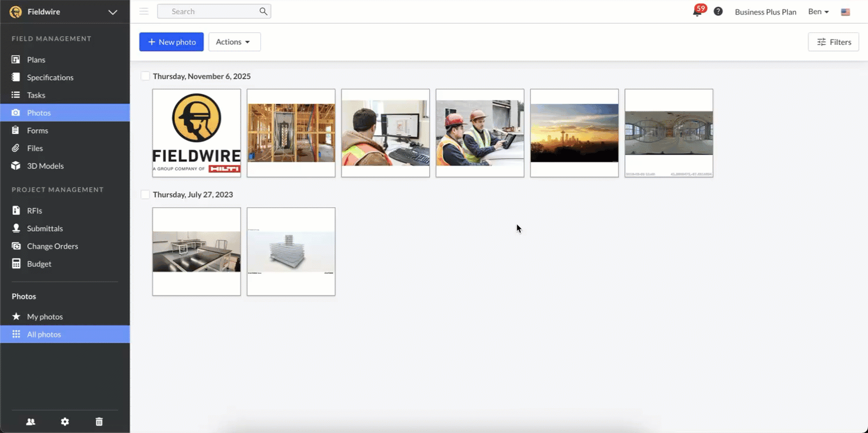Expand the Fieldwire project dropdown
The width and height of the screenshot is (868, 433).
112,12
